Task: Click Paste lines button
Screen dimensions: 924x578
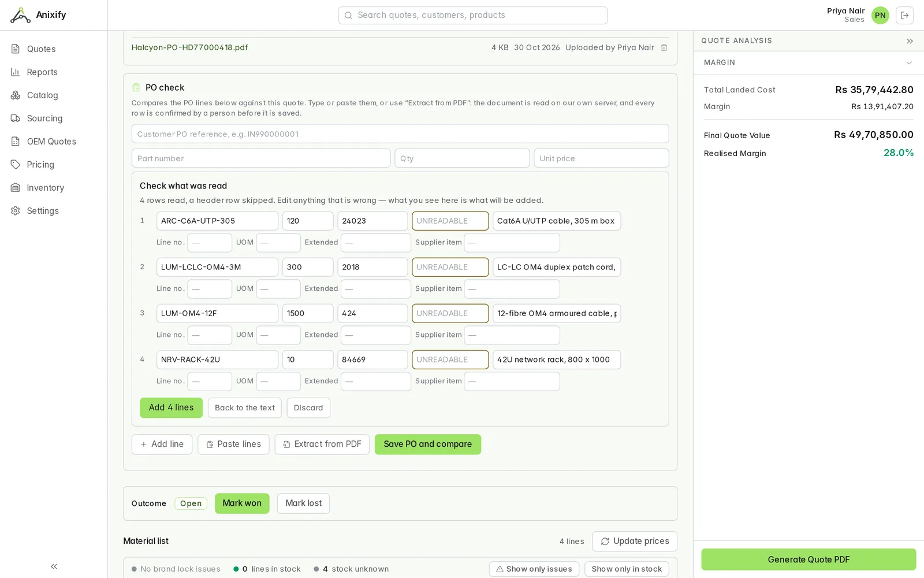Action: (x=233, y=444)
